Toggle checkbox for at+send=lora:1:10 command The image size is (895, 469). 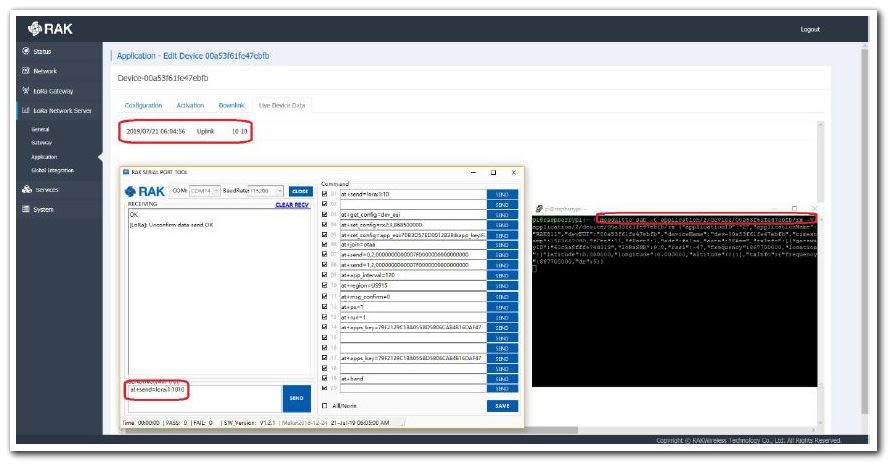coord(325,194)
